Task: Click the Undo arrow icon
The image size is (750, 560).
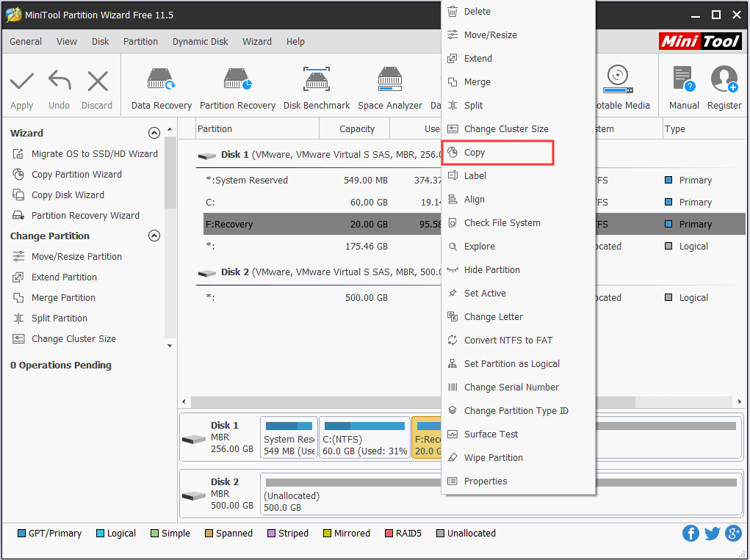Action: 60,80
